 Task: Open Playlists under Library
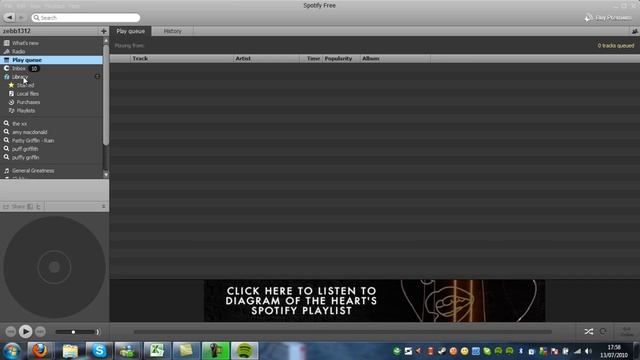click(26, 111)
